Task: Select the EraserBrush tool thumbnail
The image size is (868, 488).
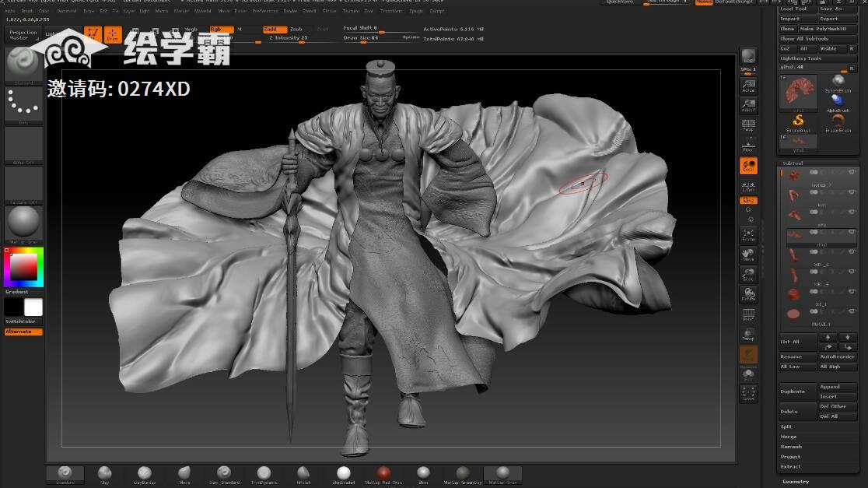Action: 838,123
